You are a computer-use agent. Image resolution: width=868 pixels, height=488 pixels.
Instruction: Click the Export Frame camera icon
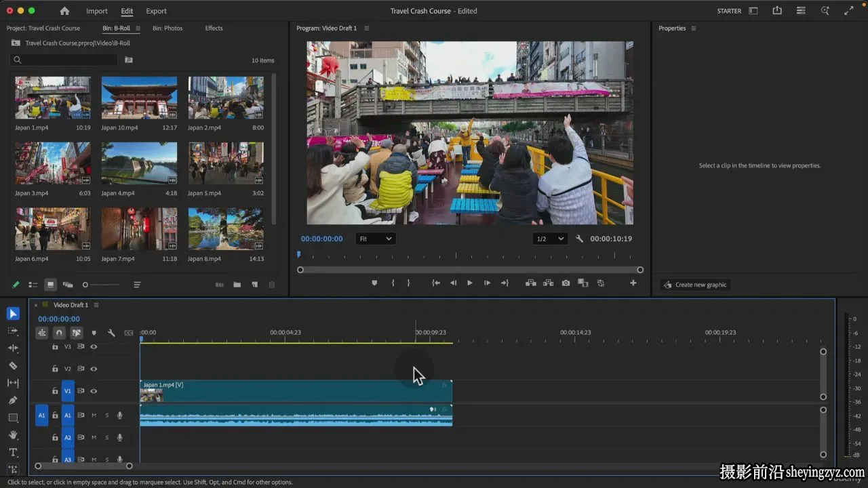pos(566,283)
